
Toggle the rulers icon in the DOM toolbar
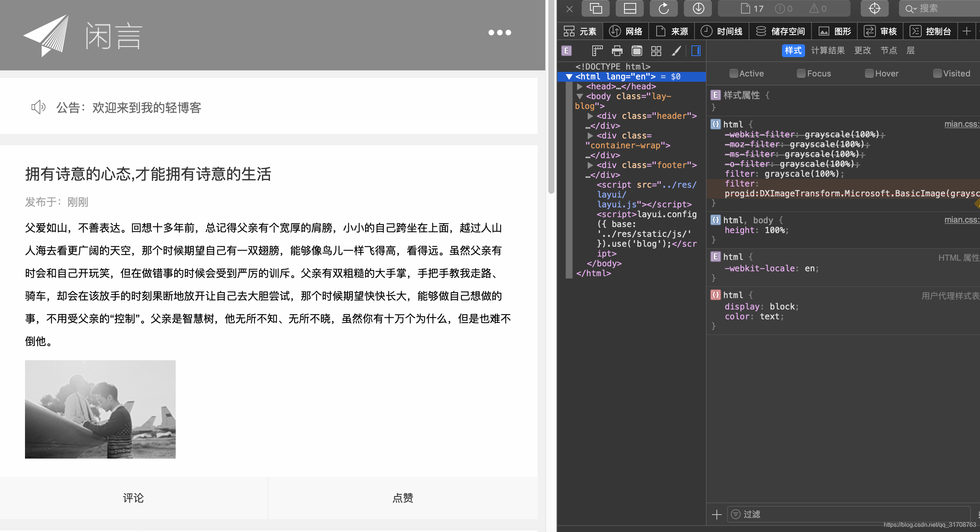point(597,51)
